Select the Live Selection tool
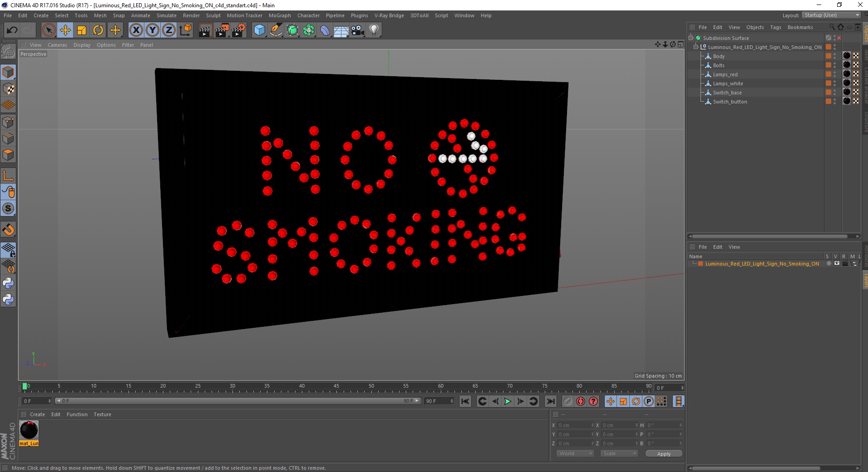This screenshot has width=868, height=472. (x=49, y=30)
